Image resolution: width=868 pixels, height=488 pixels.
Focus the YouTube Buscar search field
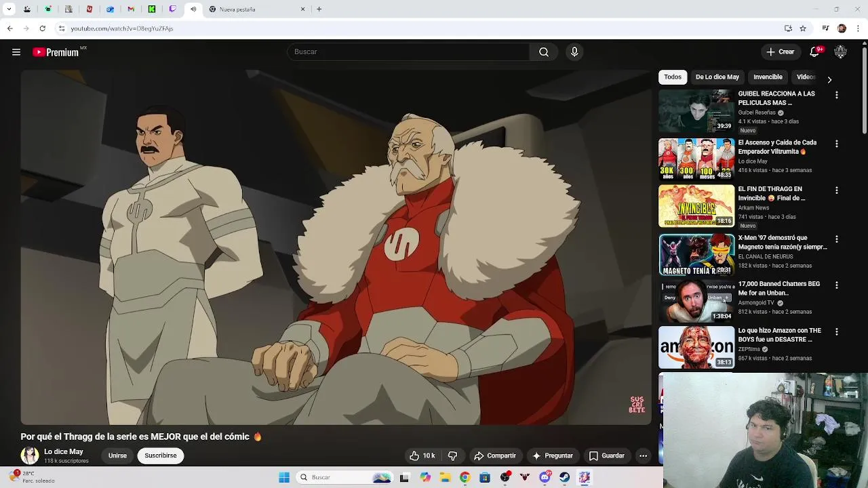pos(408,52)
